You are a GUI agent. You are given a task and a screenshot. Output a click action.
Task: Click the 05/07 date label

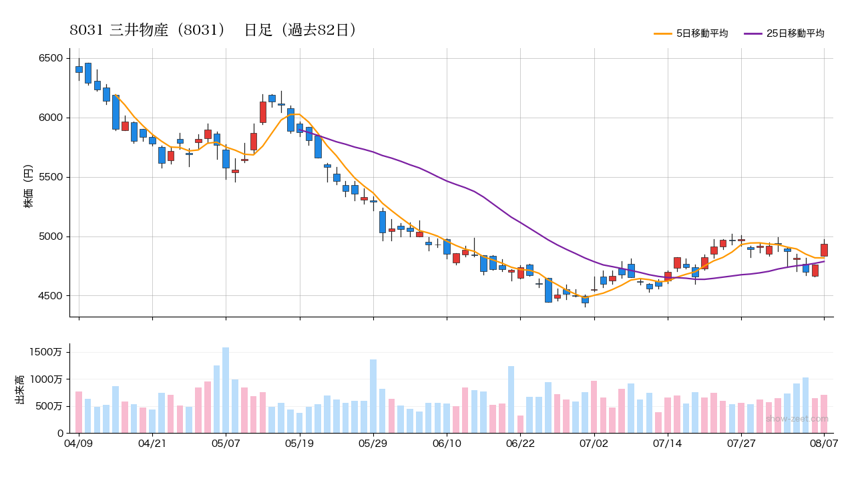pyautogui.click(x=226, y=443)
